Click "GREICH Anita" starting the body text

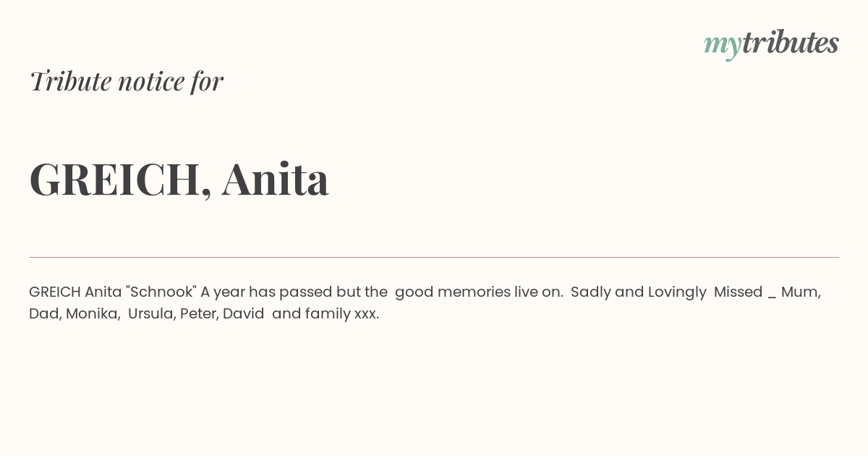click(75, 292)
